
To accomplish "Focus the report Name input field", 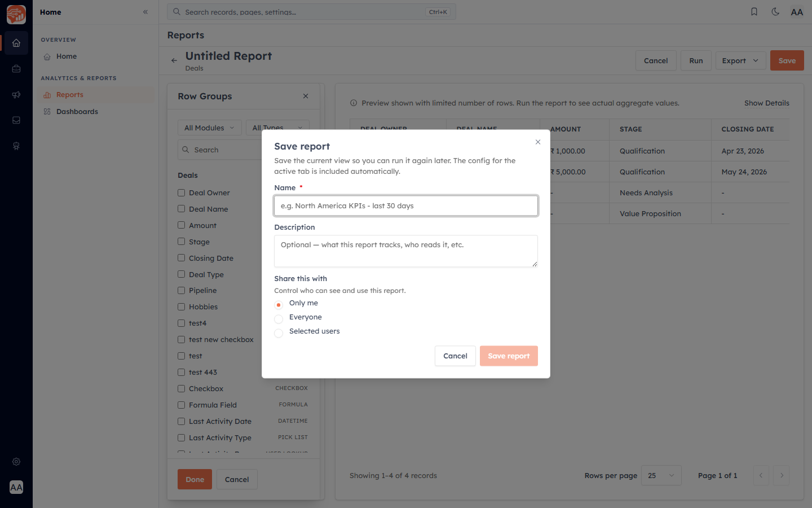I will click(x=406, y=205).
